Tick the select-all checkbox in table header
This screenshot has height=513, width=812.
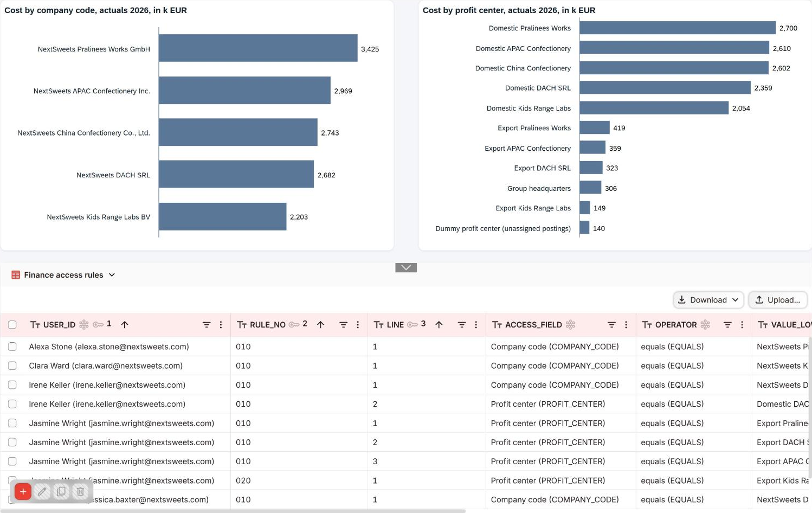[x=12, y=325]
